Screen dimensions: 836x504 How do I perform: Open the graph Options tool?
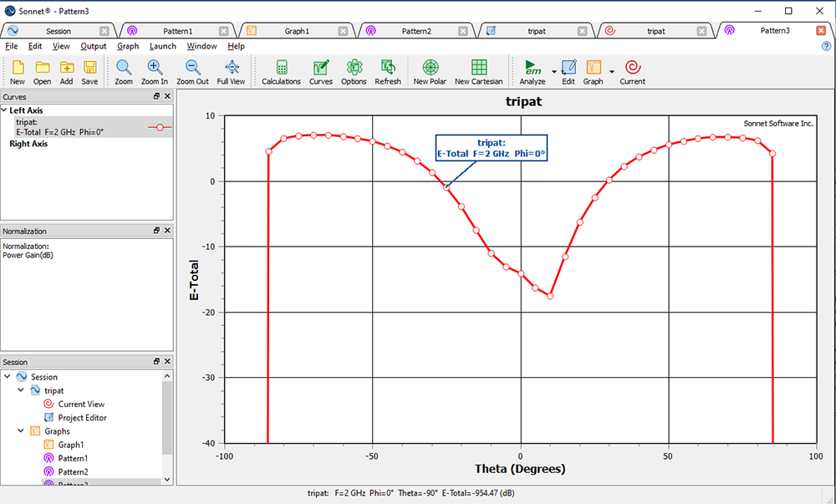click(354, 72)
